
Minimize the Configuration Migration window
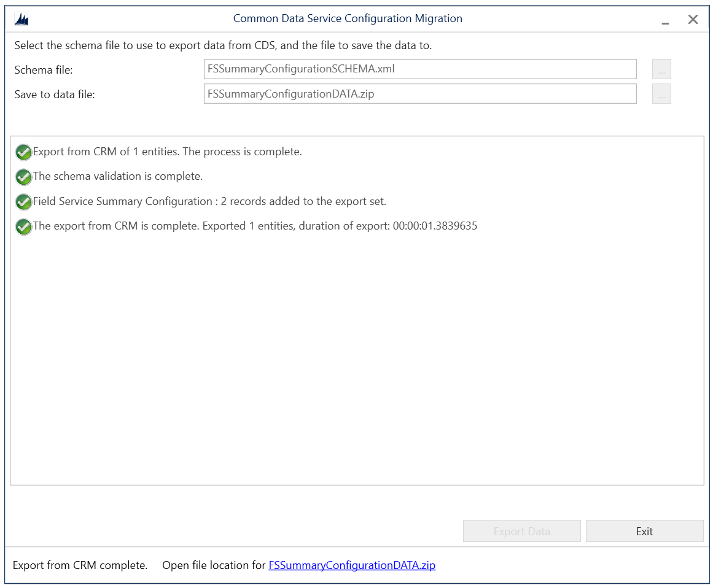point(665,20)
